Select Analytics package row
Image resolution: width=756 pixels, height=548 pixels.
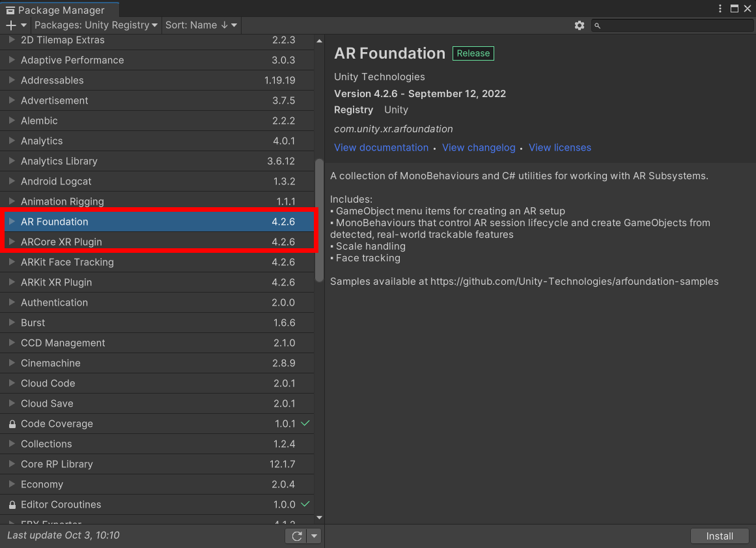[x=157, y=141]
